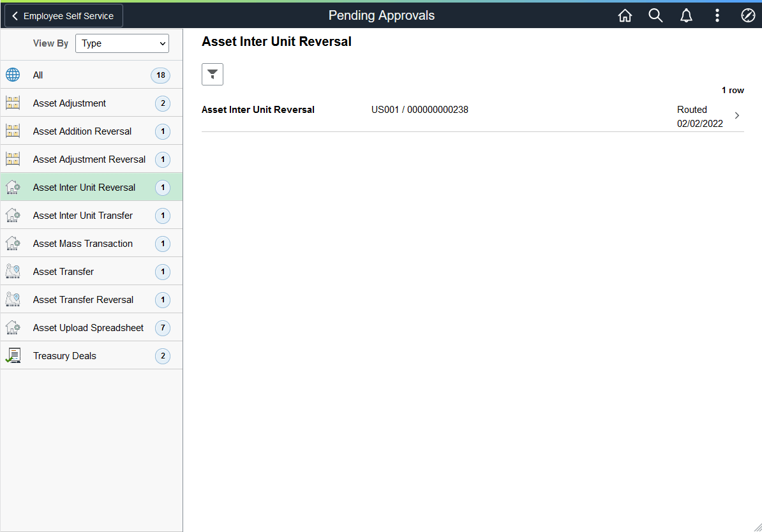Return to Employee Self Service
The width and height of the screenshot is (762, 532).
click(63, 15)
